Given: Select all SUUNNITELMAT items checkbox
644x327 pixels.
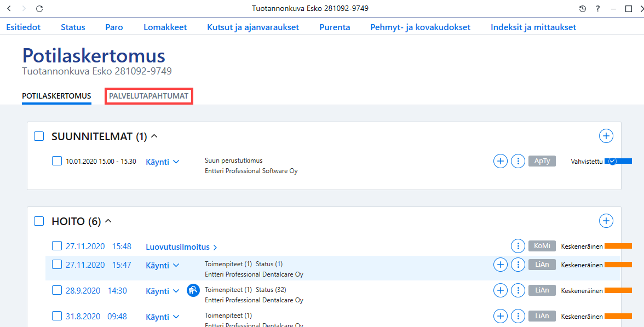Looking at the screenshot, I should [39, 136].
